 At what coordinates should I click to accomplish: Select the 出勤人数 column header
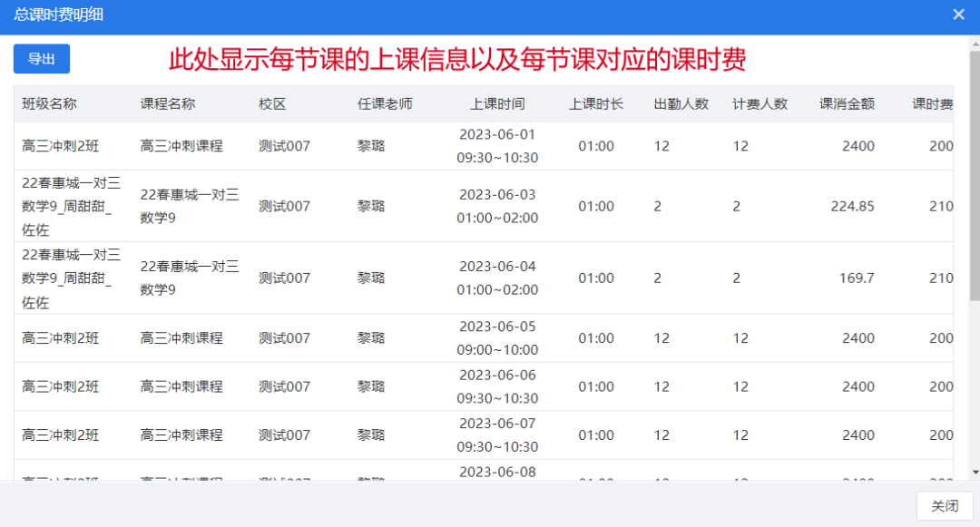click(681, 104)
